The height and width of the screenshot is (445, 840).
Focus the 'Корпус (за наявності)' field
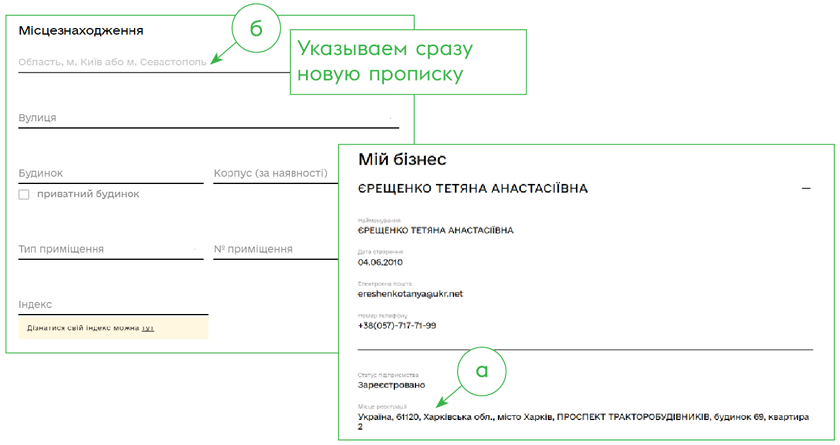pos(271,173)
